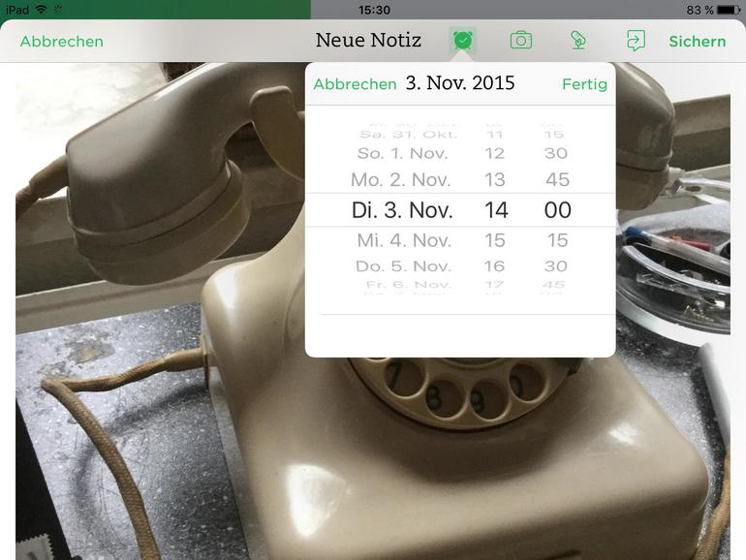The image size is (746, 560).
Task: Tap the 15:30 clock in status bar
Action: [x=374, y=10]
